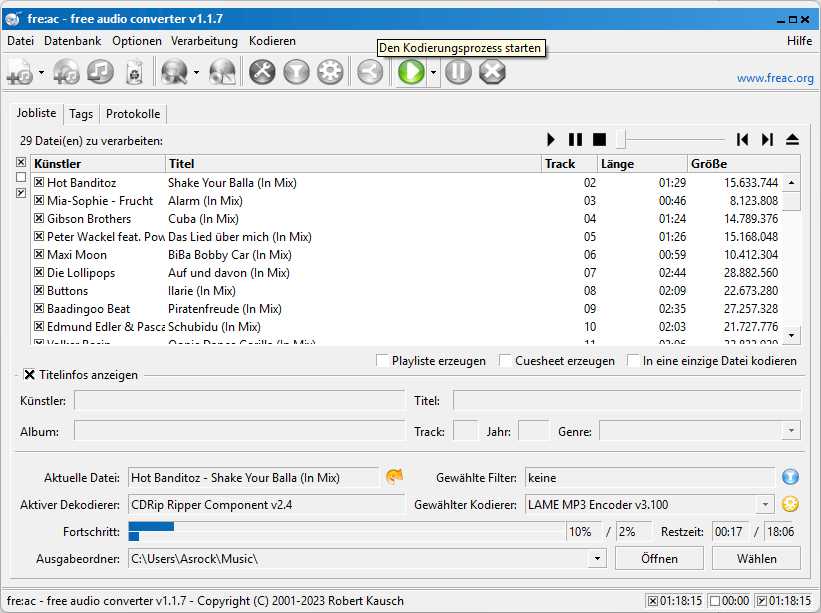Viewport: 821px width, 613px height.
Task: Click the Öffnen button
Action: pos(659,559)
